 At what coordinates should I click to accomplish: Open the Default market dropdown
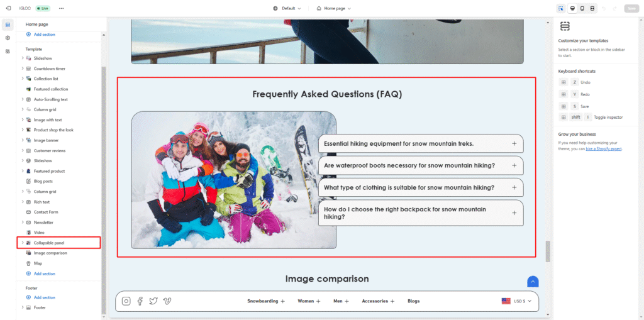click(287, 8)
